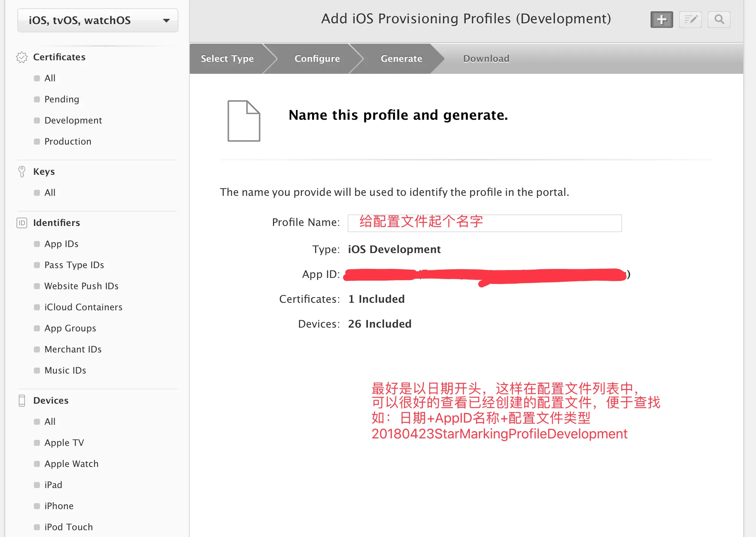
Task: Go back to the Configure step
Action: click(x=317, y=59)
